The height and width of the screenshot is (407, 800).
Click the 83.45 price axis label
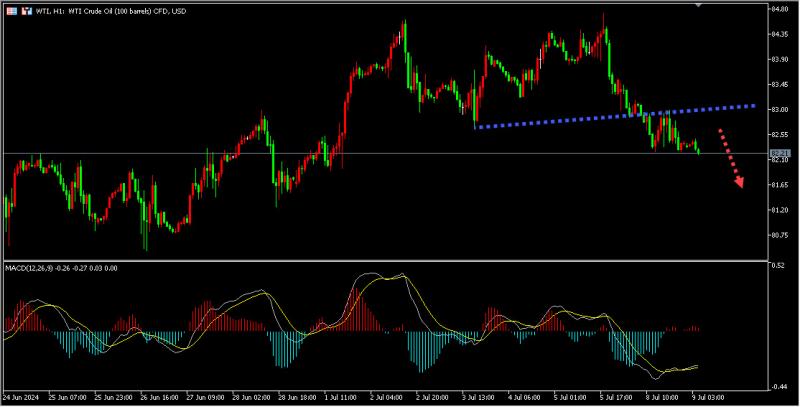(x=779, y=84)
